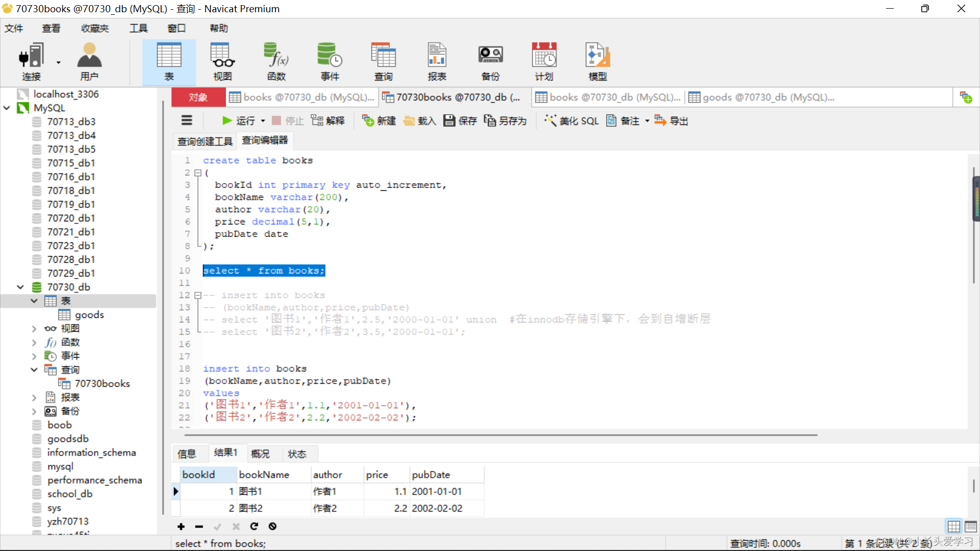
Task: Expand the 事件 events node
Action: click(x=34, y=356)
